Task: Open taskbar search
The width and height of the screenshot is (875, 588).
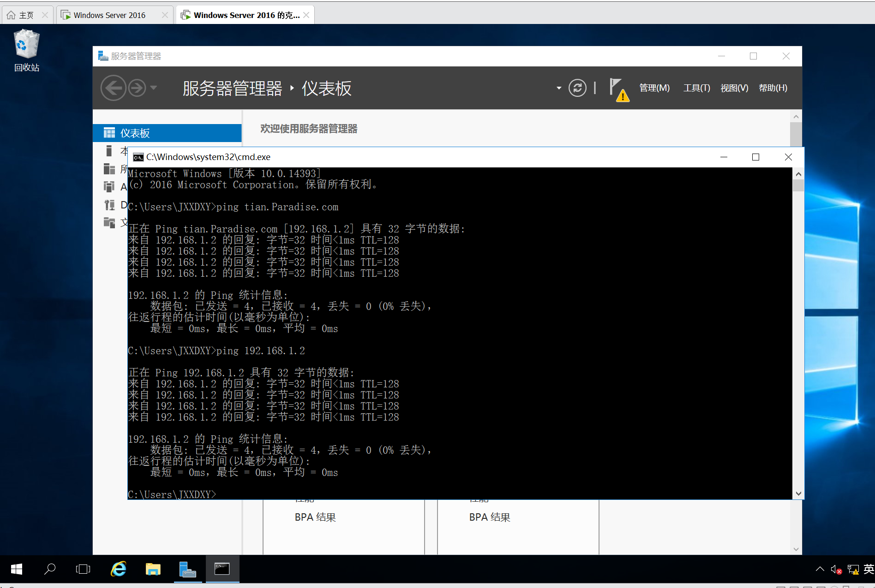Action: [49, 569]
